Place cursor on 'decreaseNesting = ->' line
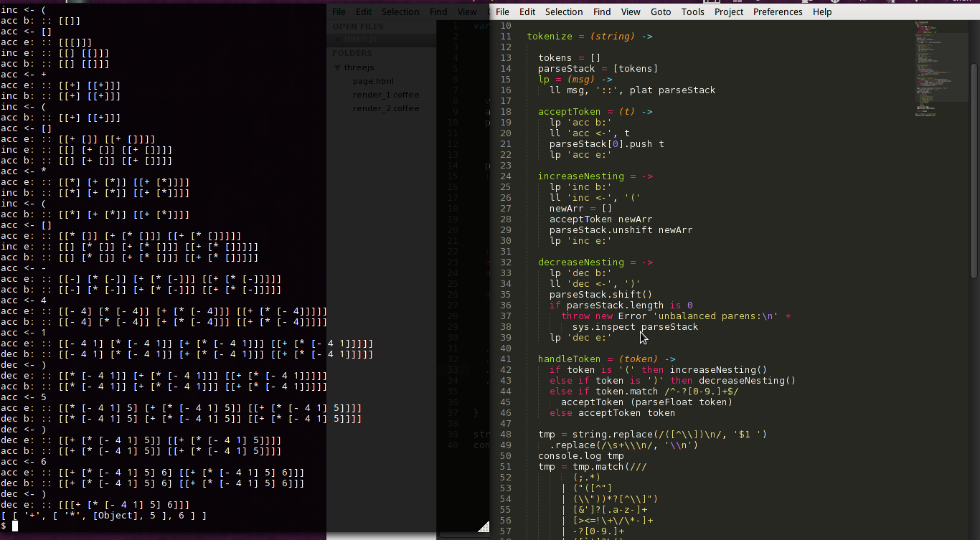This screenshot has height=540, width=980. pos(595,262)
